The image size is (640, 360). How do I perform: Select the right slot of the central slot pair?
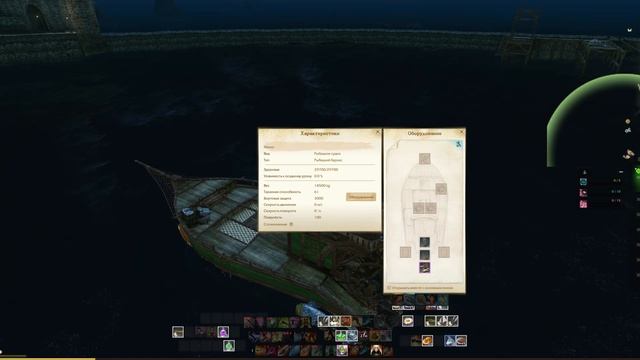pos(431,208)
